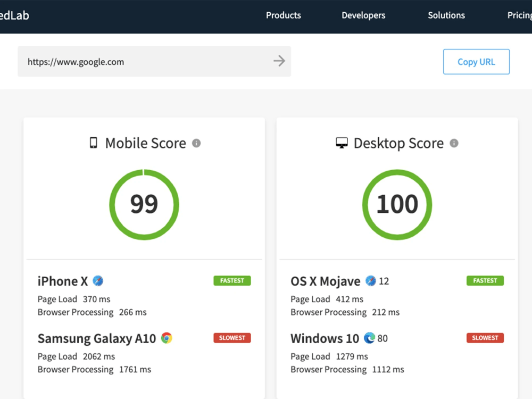532x399 pixels.
Task: Click the Edge icon next to Windows 10
Action: coord(370,338)
